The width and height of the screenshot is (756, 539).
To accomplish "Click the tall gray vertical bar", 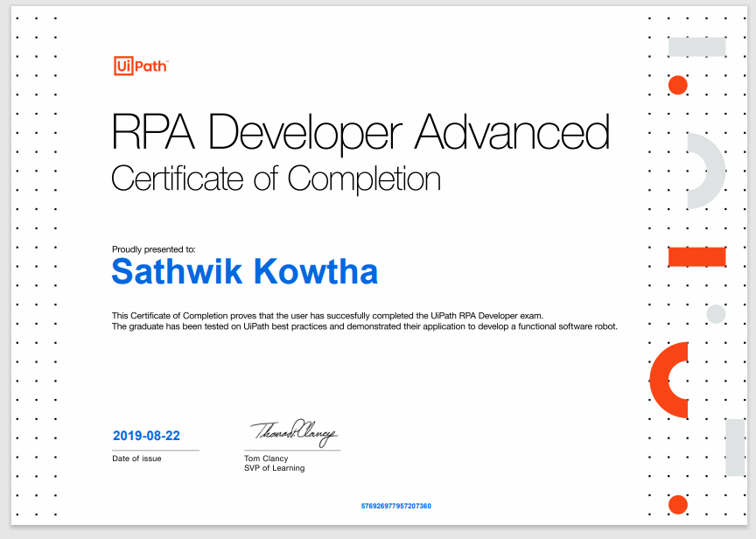I will point(734,447).
